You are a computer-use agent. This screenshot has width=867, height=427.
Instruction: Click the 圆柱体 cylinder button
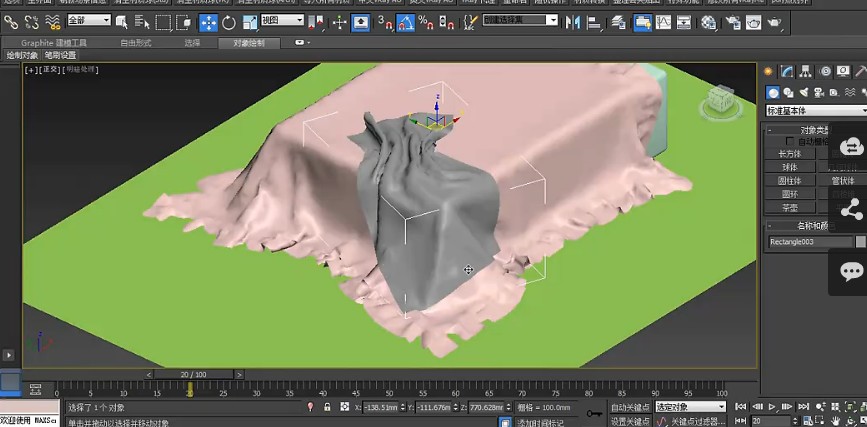pos(790,180)
